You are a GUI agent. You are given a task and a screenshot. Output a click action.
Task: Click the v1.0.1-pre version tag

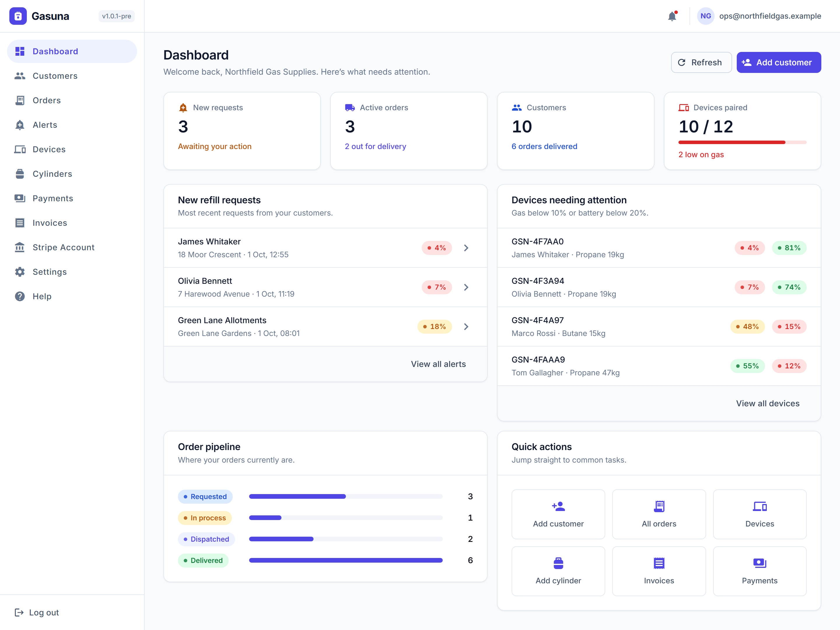pos(117,16)
